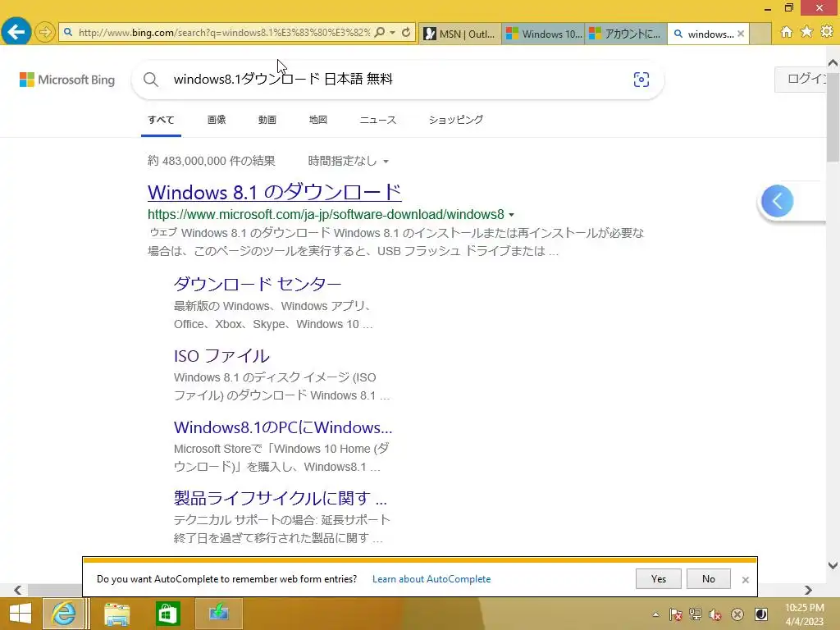This screenshot has width=840, height=630.
Task: Open the 製品ライフサイクルに関す... sublink
Action: click(x=281, y=498)
